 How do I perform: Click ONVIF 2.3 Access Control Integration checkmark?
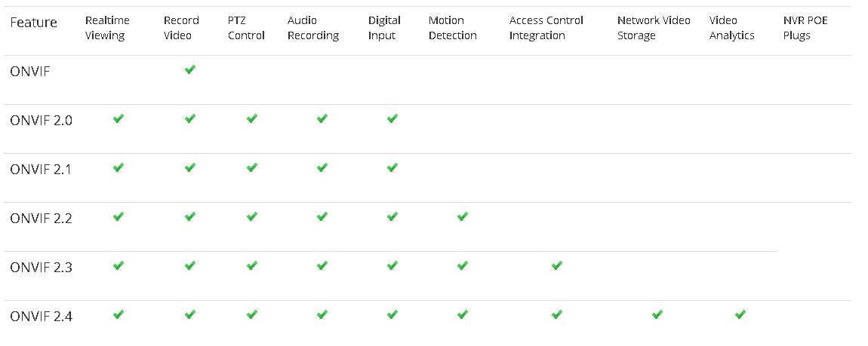point(557,265)
